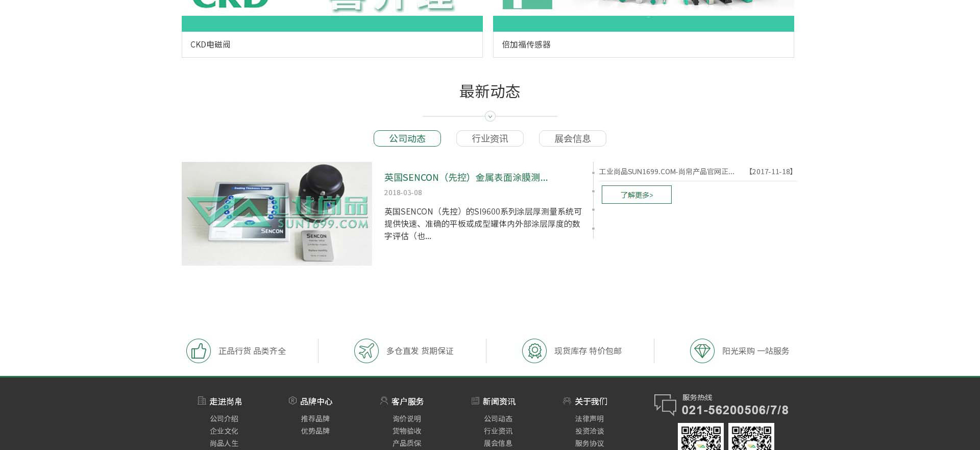Open the SENCON product thumbnail image
This screenshot has width=980, height=450.
(x=277, y=214)
